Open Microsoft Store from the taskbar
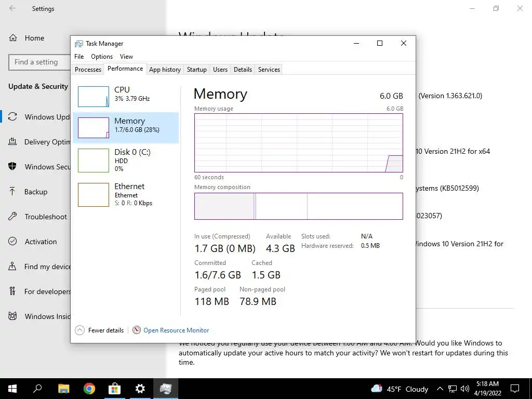 tap(114, 389)
